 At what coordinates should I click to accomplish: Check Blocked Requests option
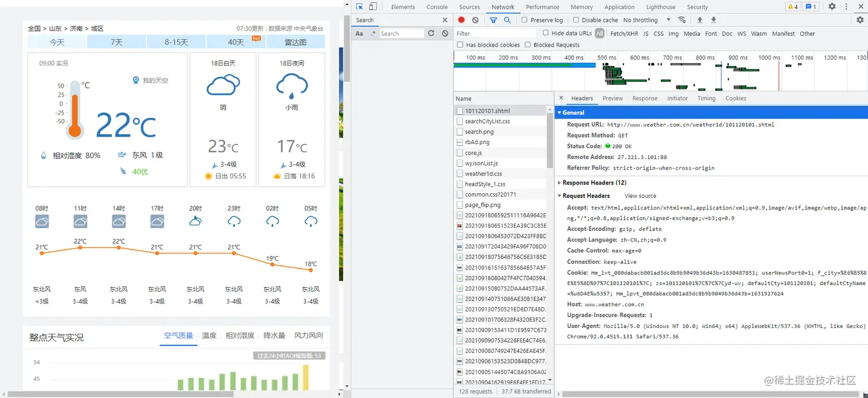pos(528,45)
